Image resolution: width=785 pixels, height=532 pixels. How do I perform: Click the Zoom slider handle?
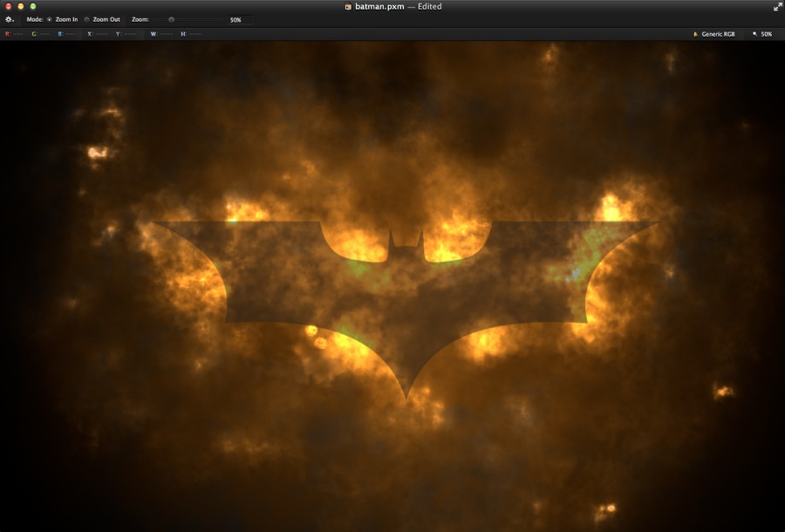coord(171,19)
